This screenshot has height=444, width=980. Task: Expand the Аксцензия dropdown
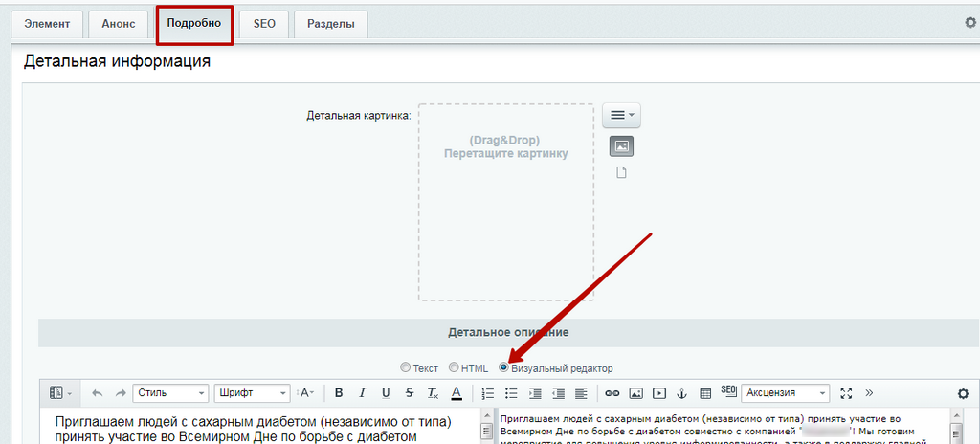[786, 392]
